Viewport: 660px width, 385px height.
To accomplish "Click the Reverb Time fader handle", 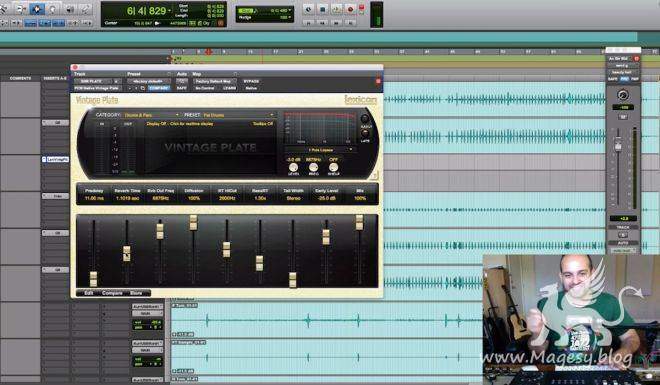I will pyautogui.click(x=127, y=254).
